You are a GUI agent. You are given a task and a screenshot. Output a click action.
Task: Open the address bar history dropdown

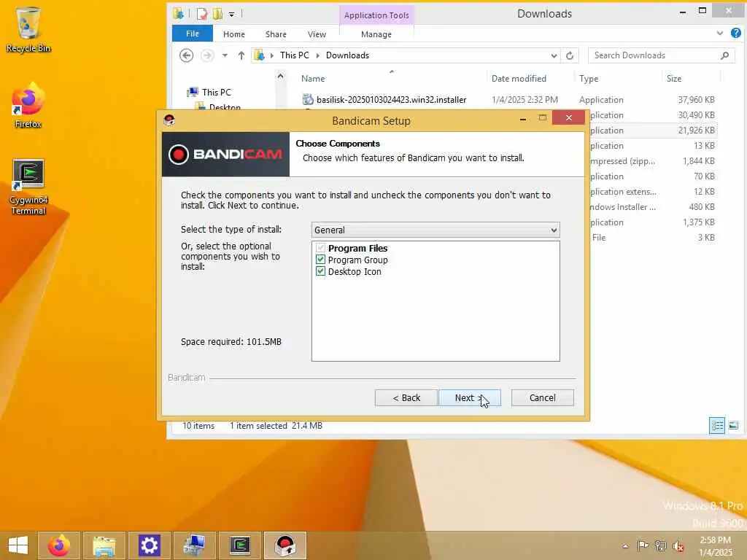554,55
